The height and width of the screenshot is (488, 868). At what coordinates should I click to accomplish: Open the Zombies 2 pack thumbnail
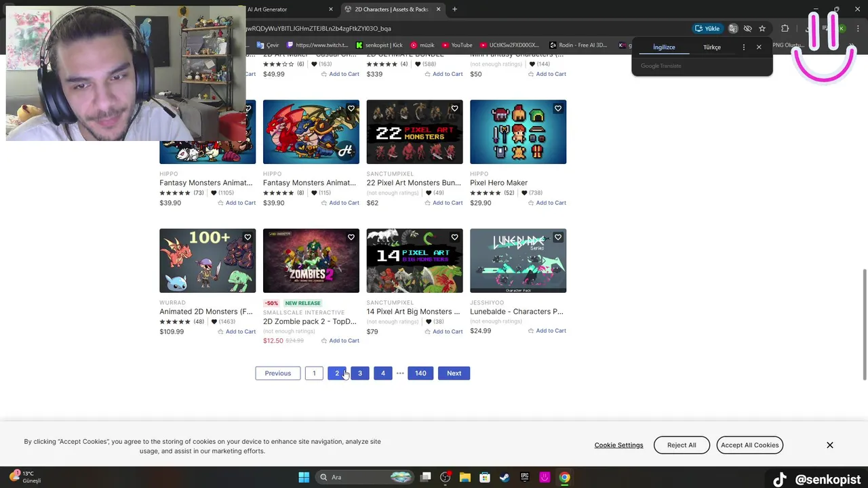(311, 261)
